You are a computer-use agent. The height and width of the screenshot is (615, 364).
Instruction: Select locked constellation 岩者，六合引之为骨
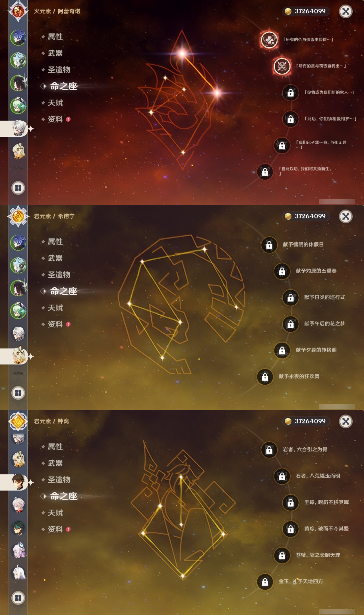point(269,450)
